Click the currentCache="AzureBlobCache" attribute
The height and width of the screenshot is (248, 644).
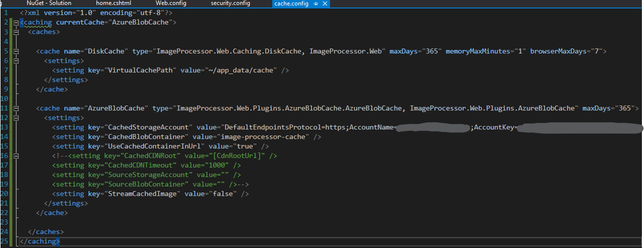[114, 22]
